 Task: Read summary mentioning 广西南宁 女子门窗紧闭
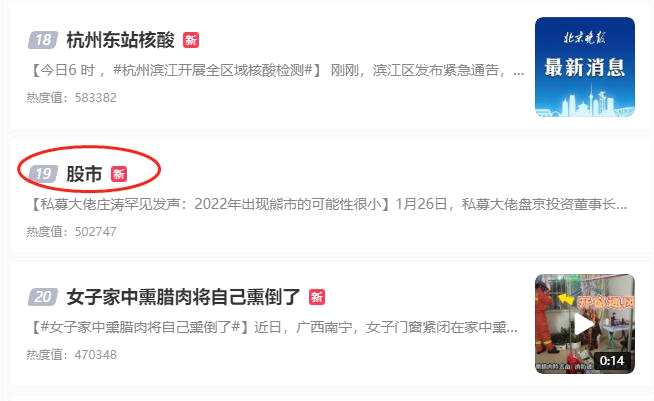(274, 327)
